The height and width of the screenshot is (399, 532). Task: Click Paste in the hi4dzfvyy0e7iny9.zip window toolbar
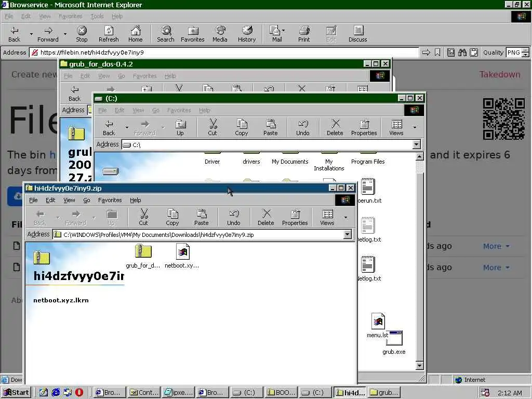pos(201,217)
